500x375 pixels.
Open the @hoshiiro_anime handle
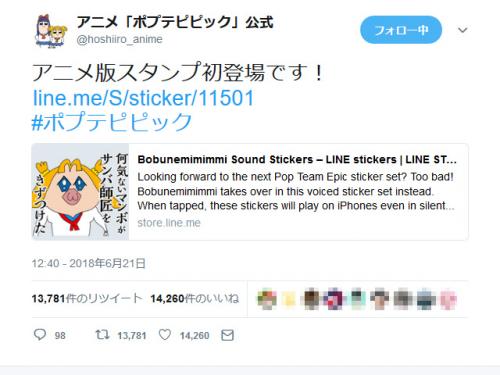[119, 39]
